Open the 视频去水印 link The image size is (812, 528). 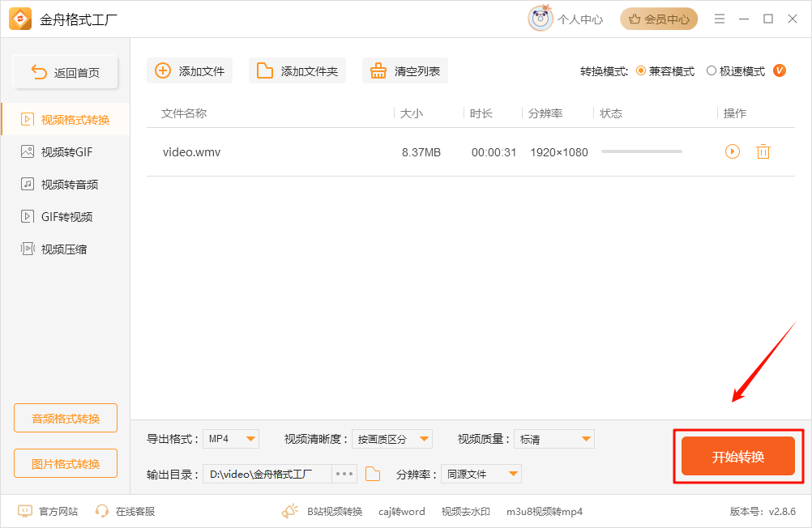tap(465, 512)
